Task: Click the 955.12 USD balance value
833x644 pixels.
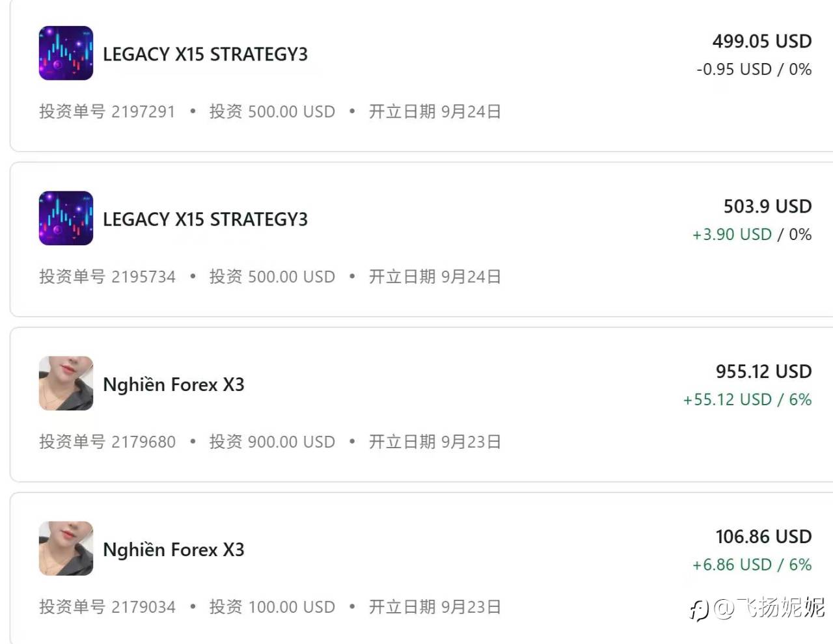Action: pyautogui.click(x=763, y=371)
